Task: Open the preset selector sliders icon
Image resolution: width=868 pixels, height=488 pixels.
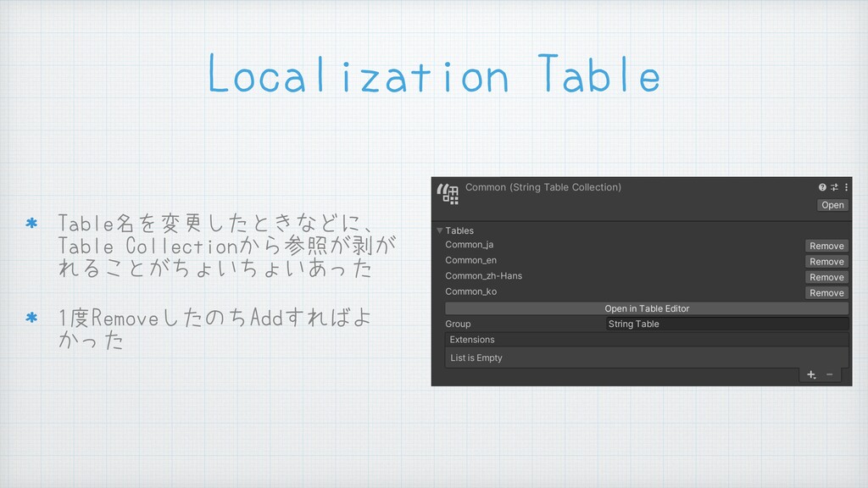Action: pyautogui.click(x=834, y=187)
